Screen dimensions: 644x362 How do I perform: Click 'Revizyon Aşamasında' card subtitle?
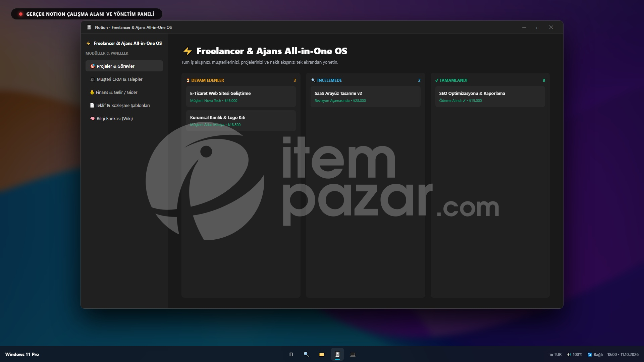[x=332, y=101]
